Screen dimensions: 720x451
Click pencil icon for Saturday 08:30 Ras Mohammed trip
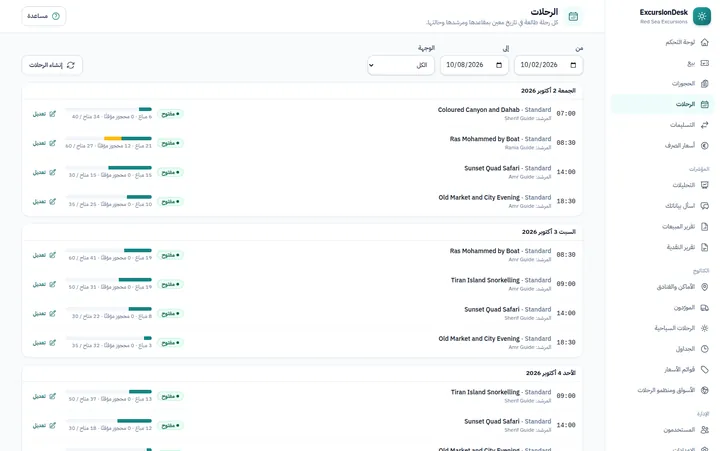[52, 255]
